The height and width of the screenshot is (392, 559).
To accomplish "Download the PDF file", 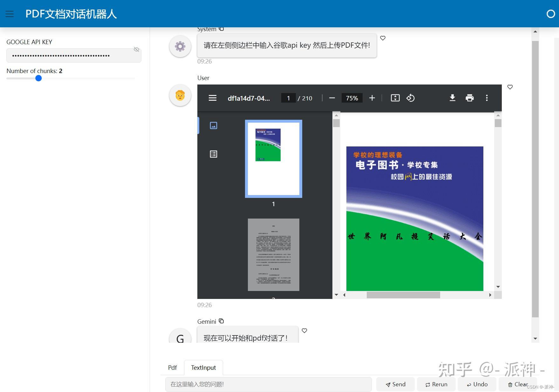I will coord(453,98).
